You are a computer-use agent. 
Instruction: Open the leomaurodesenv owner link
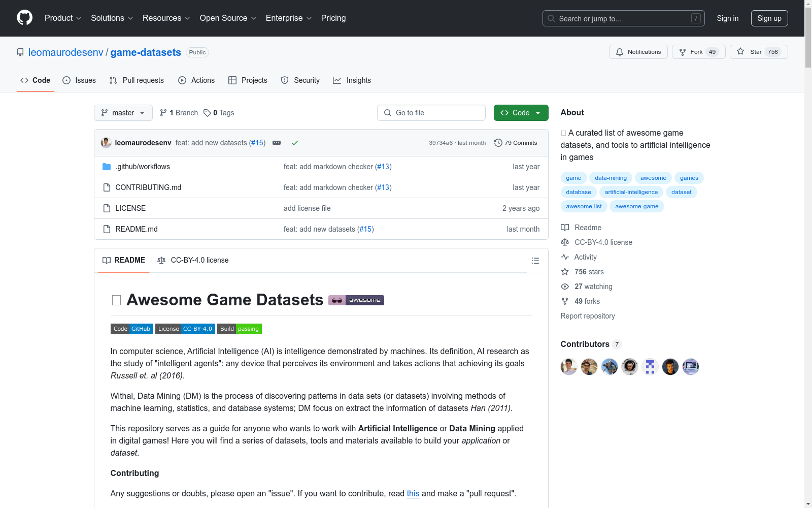pos(66,52)
